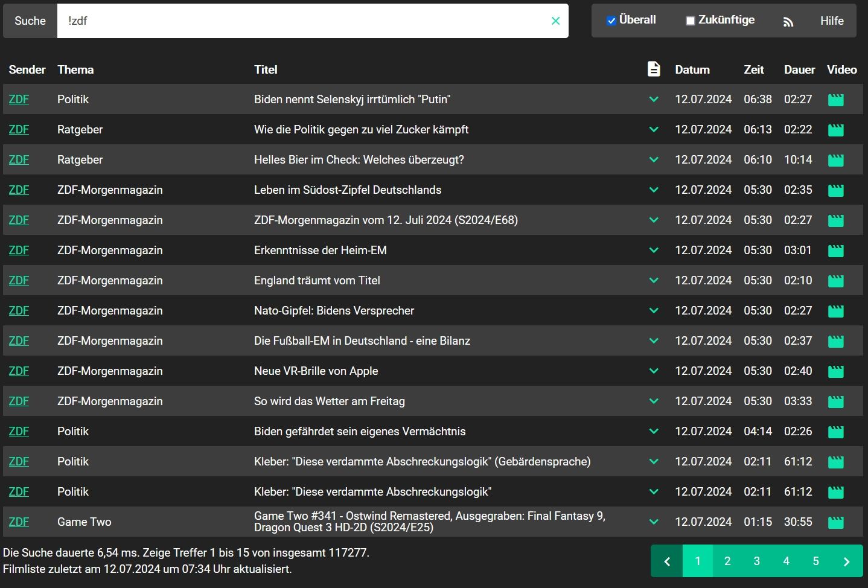Expand Erkenntnisse der Heim-EM description
The width and height of the screenshot is (868, 588).
(654, 250)
